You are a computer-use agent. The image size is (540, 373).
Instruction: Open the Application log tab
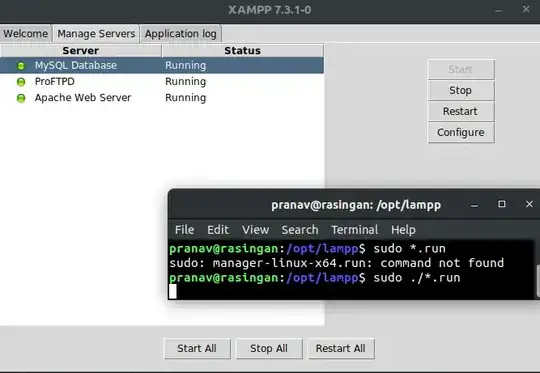(180, 34)
